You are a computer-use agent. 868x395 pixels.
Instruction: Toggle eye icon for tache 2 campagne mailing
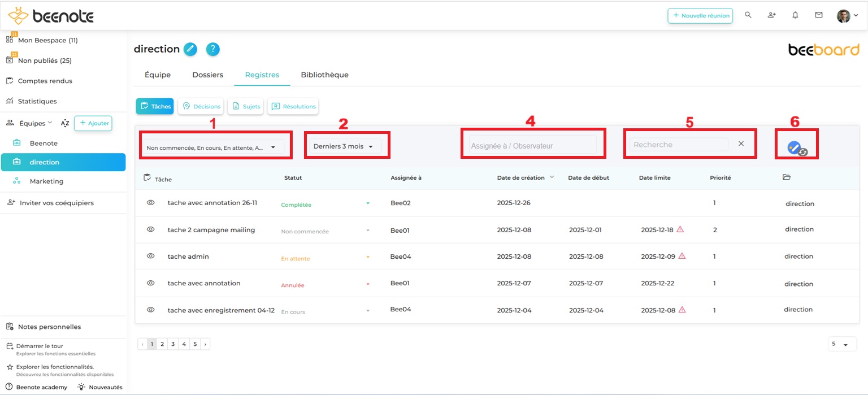tap(151, 229)
